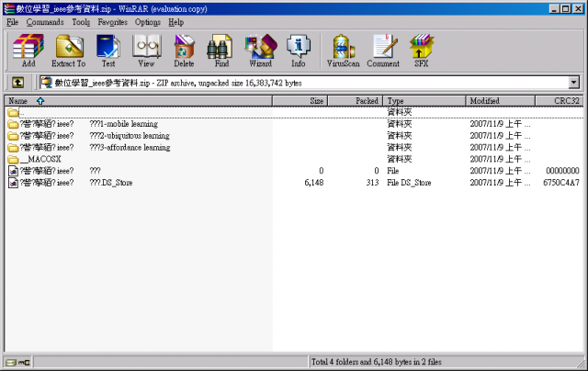Click the status bar totals text

[x=376, y=362]
